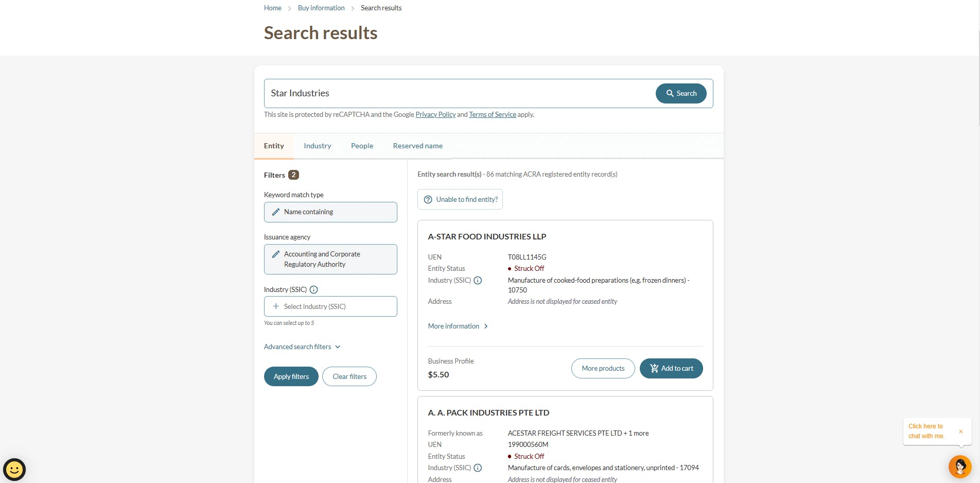
Task: Open the info icon next to Industry (SSIC) filter
Action: coord(314,289)
